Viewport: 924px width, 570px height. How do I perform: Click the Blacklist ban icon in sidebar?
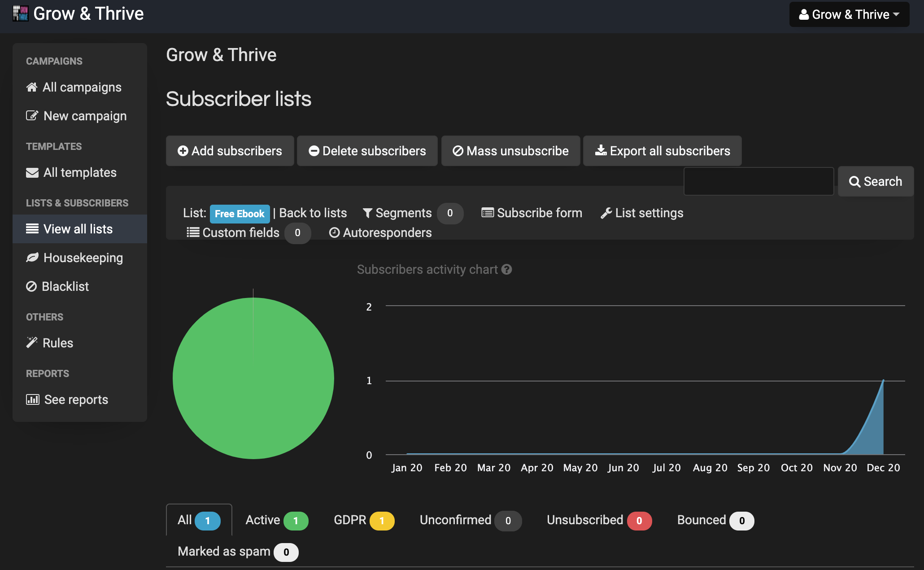[31, 286]
